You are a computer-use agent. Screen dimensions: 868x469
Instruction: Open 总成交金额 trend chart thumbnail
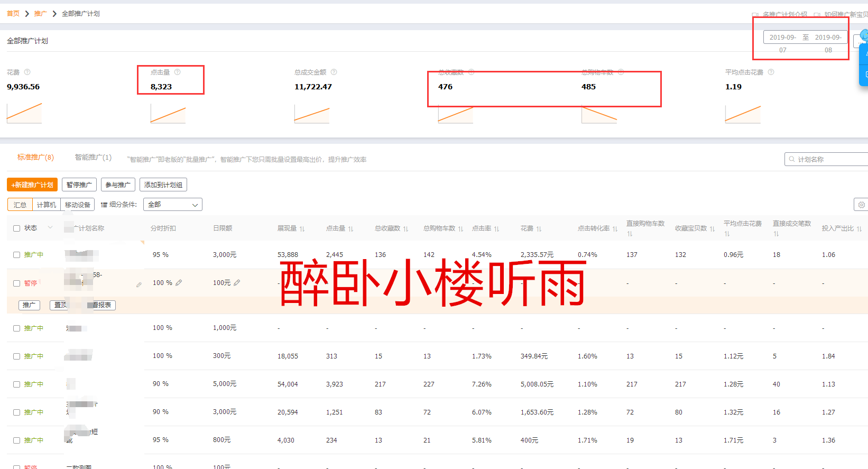(x=312, y=113)
